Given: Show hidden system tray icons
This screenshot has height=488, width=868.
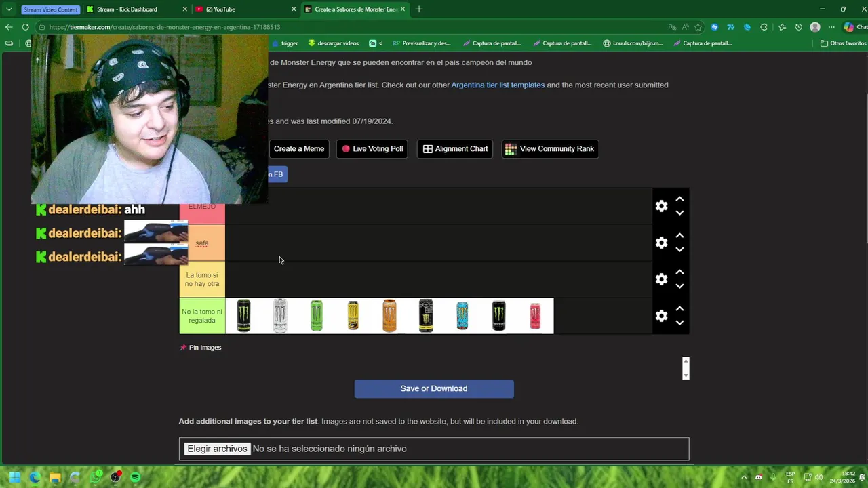Looking at the screenshot, I should (x=744, y=477).
